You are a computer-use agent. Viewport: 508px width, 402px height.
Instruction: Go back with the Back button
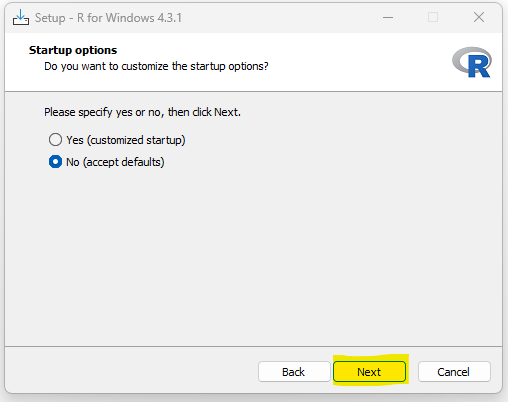click(x=294, y=372)
